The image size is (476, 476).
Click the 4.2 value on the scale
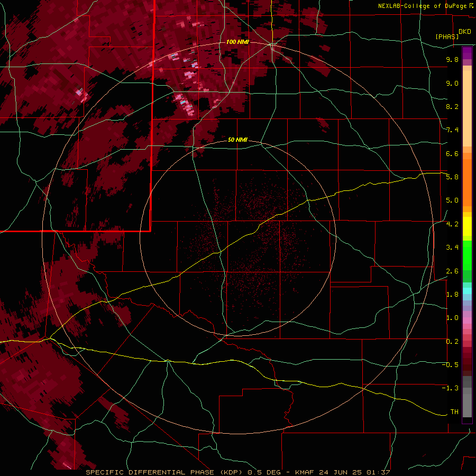pos(452,224)
